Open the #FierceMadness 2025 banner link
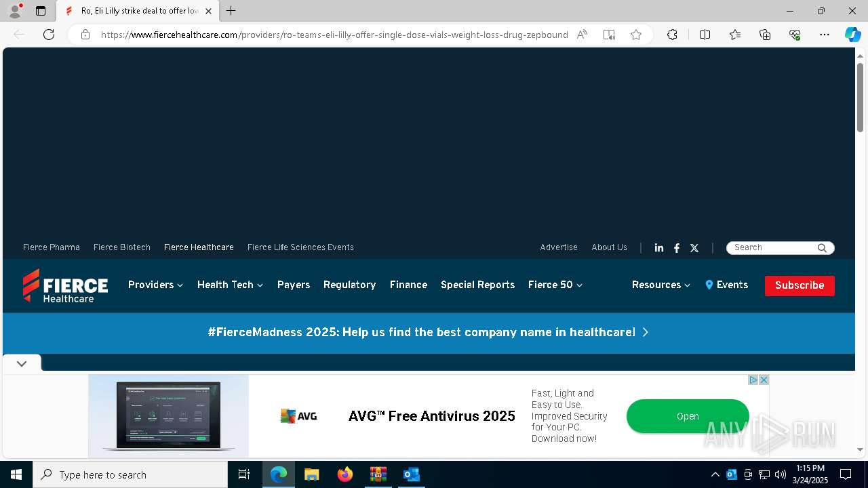The image size is (868, 488). point(429,332)
